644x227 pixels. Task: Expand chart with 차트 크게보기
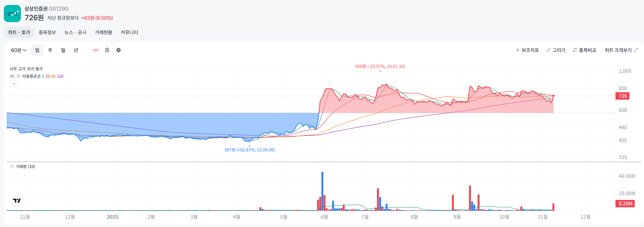(x=621, y=50)
